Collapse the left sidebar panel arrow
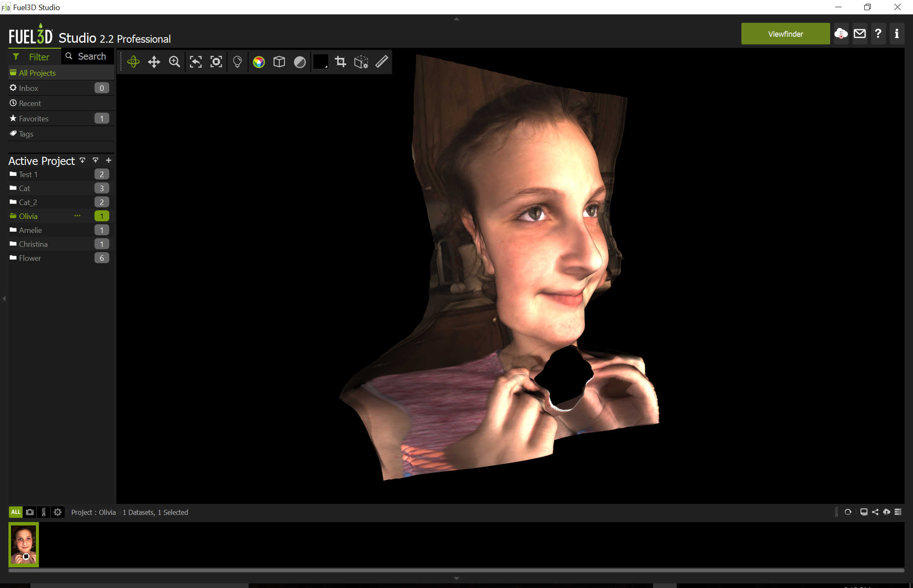The image size is (913, 588). pos(4,298)
